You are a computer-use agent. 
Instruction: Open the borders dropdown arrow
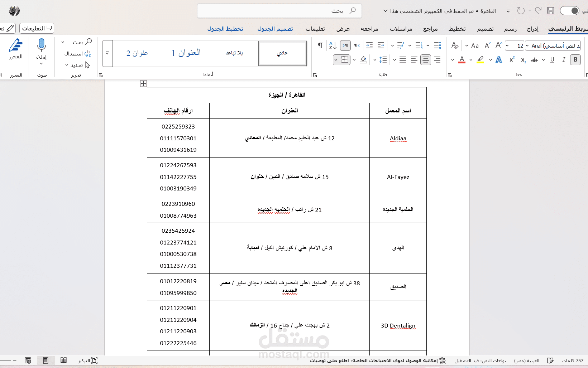pos(336,60)
